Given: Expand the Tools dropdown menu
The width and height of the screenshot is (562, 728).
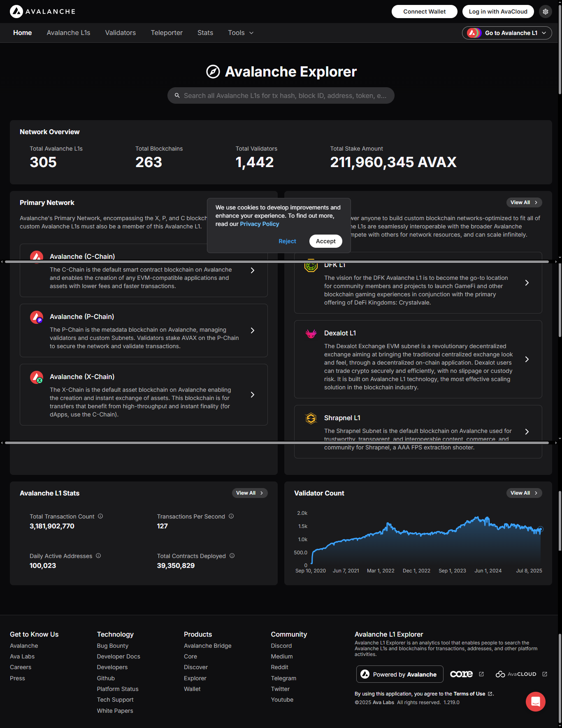Looking at the screenshot, I should pyautogui.click(x=241, y=33).
